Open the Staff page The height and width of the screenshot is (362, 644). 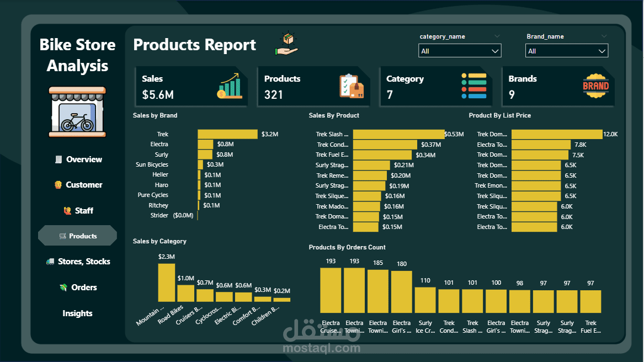tap(84, 211)
